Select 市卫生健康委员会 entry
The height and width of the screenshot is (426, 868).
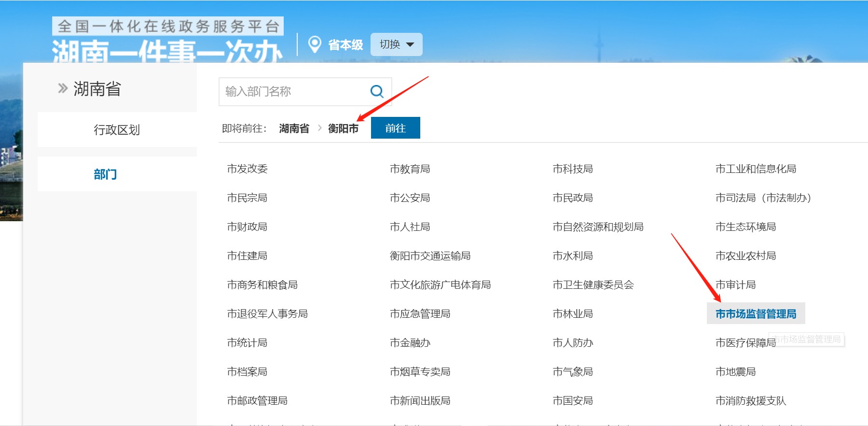pos(593,284)
